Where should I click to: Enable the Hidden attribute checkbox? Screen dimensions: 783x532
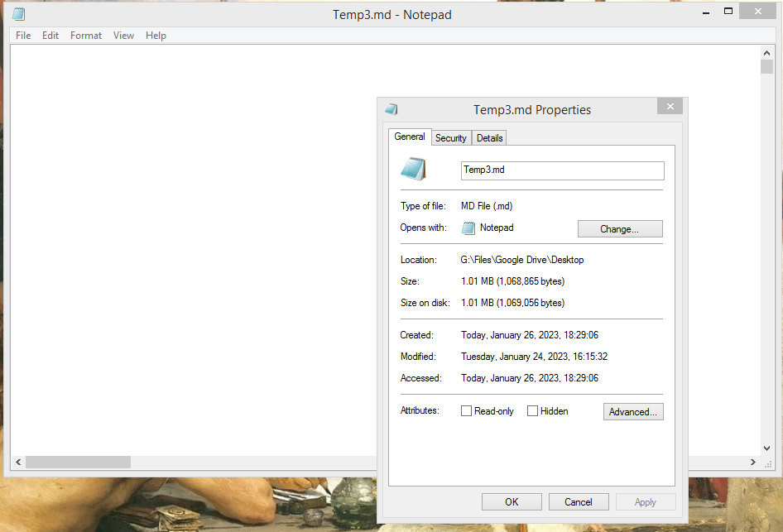click(533, 410)
